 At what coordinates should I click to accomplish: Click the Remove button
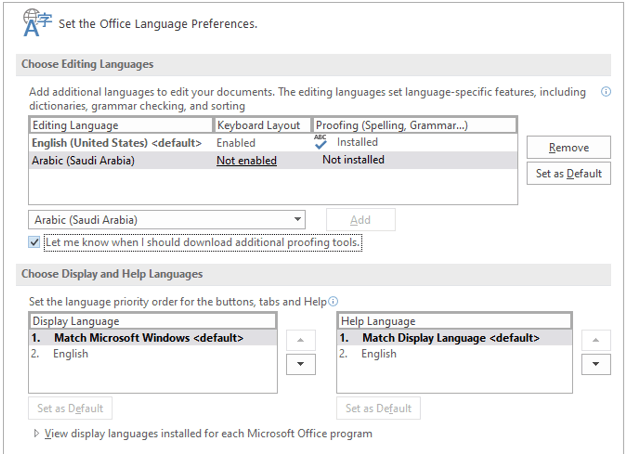coord(569,147)
